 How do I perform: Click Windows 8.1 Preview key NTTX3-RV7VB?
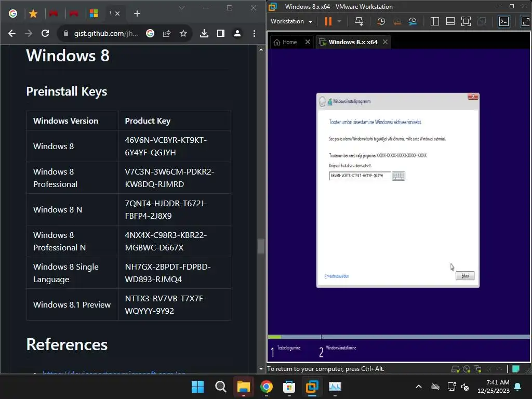pos(165,304)
